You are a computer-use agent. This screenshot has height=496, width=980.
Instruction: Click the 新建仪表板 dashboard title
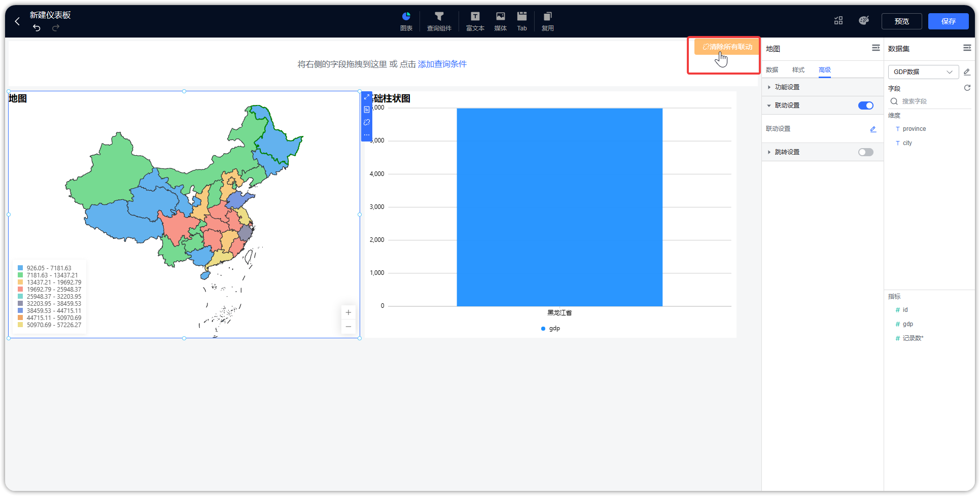pos(50,15)
